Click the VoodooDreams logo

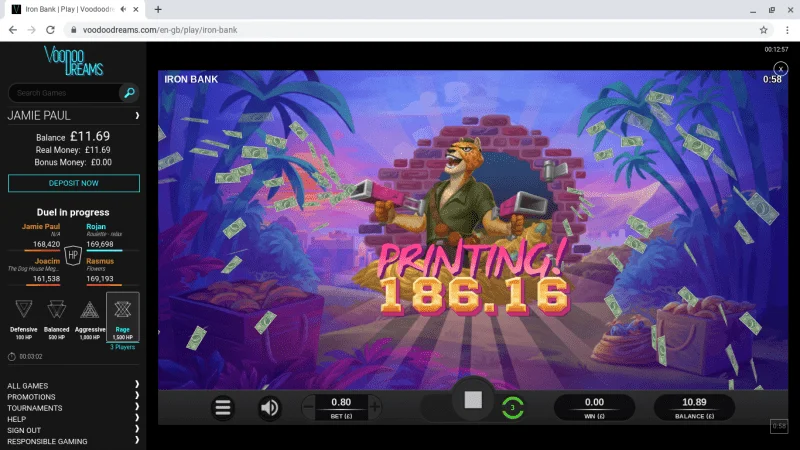pyautogui.click(x=73, y=61)
